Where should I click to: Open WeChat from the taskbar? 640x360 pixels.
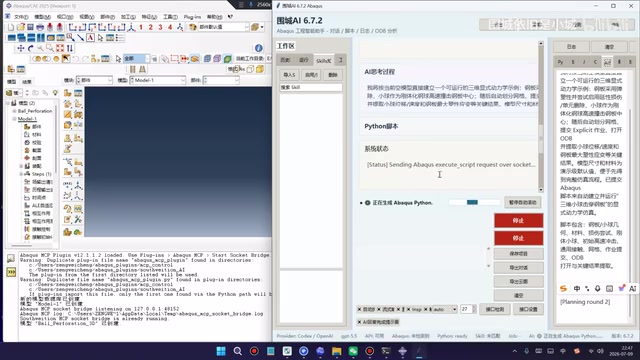[353, 351]
